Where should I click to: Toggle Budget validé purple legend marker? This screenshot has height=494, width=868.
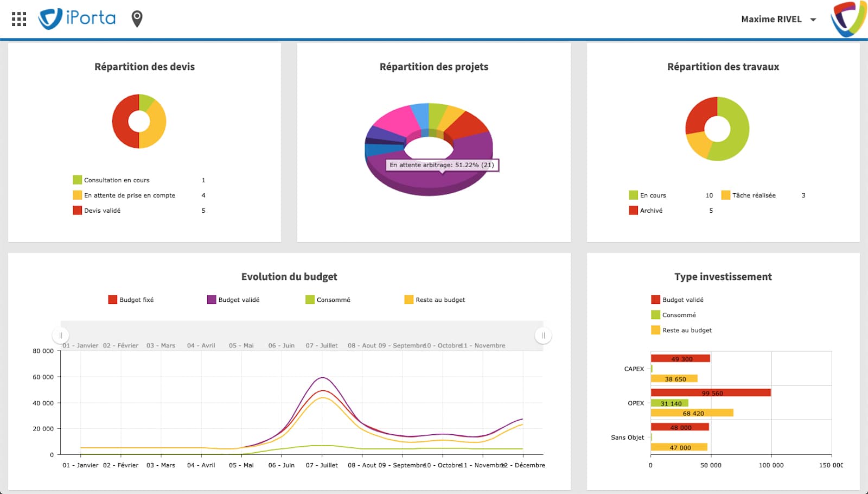coord(212,300)
